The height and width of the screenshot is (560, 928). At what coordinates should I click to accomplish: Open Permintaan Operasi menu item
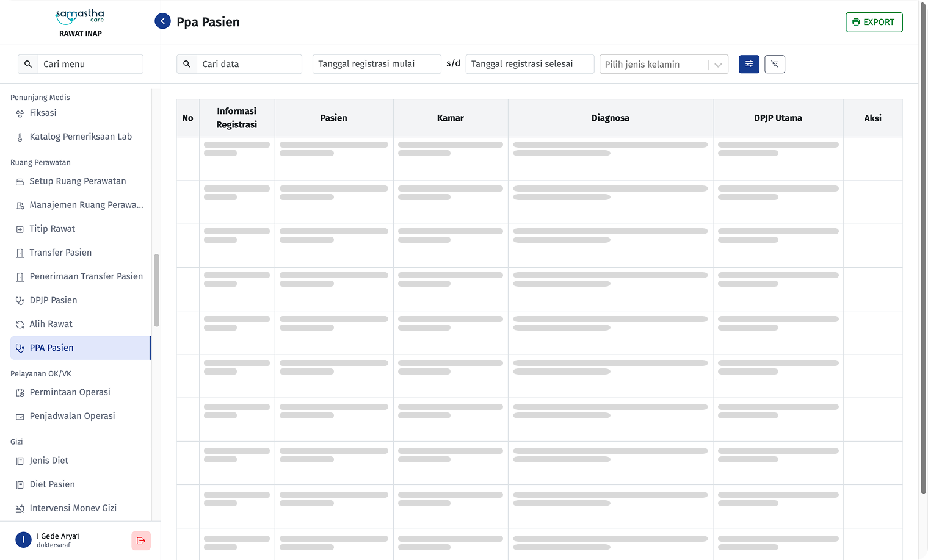pos(70,392)
